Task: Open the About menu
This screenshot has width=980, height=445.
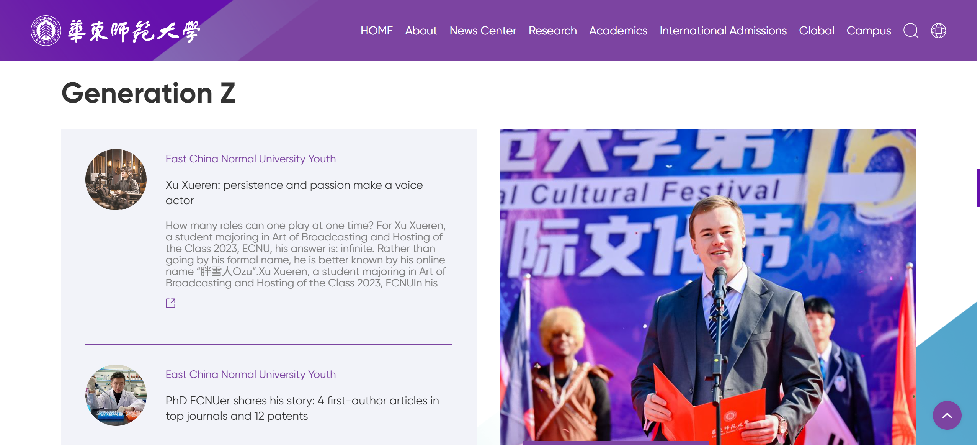Action: (x=421, y=31)
